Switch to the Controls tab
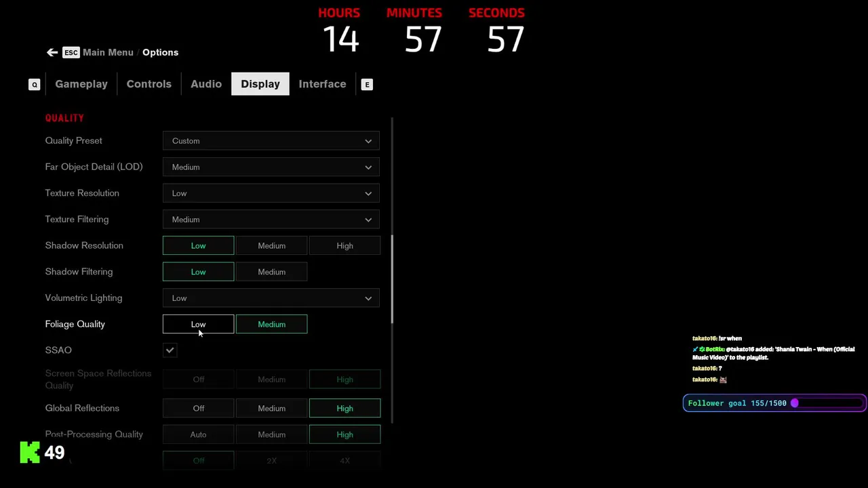The height and width of the screenshot is (488, 868). click(x=149, y=84)
